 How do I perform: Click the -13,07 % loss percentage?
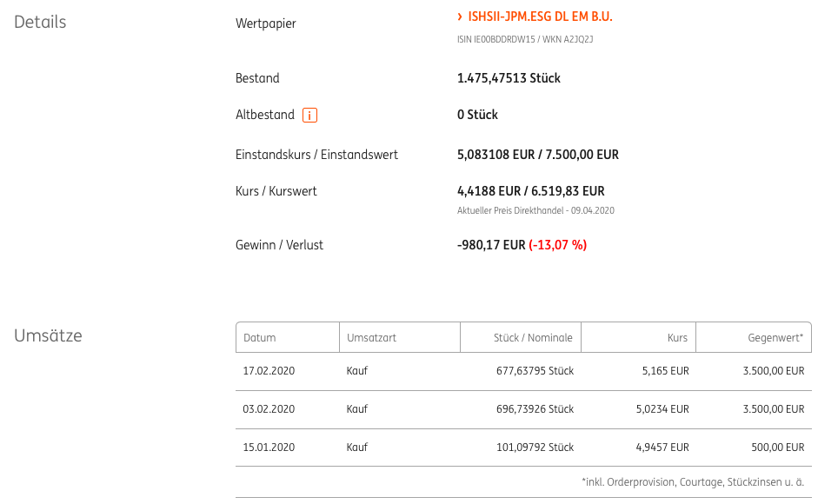click(558, 245)
